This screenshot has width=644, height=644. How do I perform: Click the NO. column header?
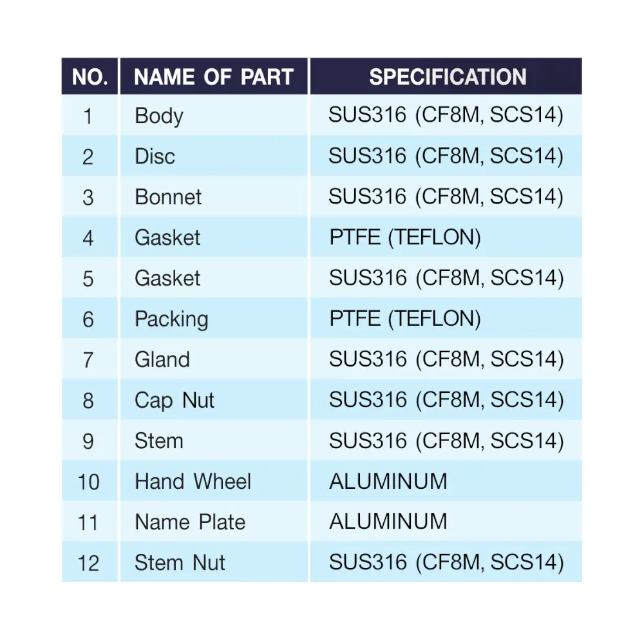(90, 77)
